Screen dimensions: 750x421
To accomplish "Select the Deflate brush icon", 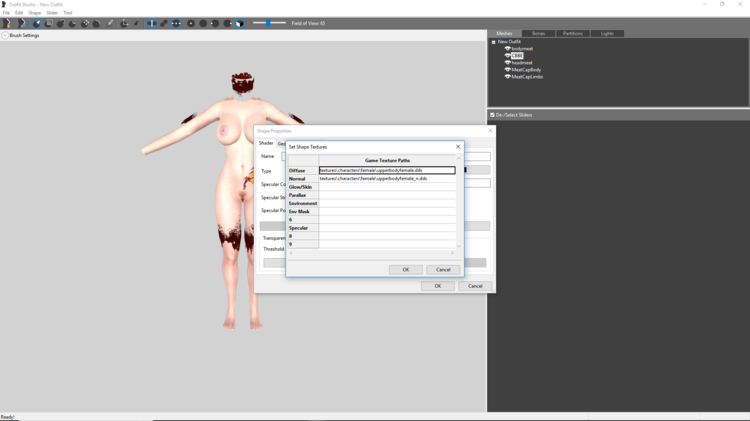I will [x=72, y=23].
